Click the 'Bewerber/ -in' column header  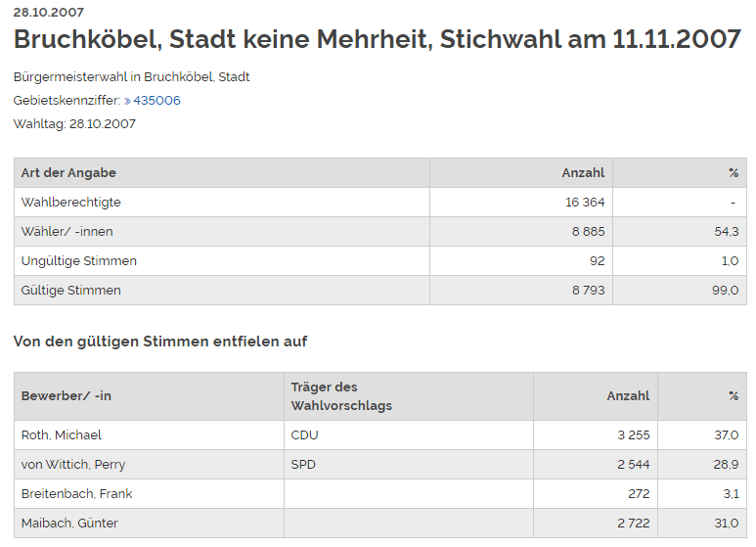tap(67, 396)
